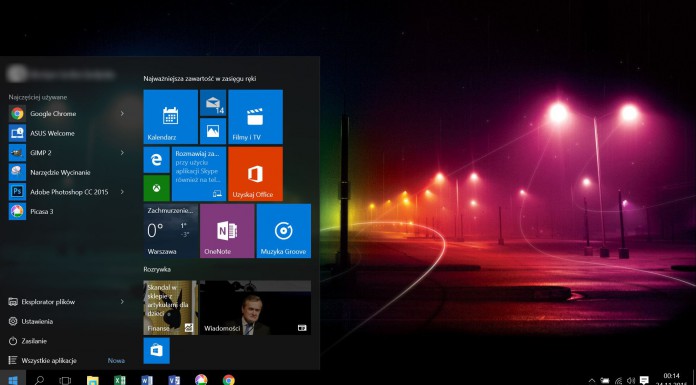The image size is (696, 385).
Task: Click the Uzyskaj Office tile
Action: tap(255, 174)
